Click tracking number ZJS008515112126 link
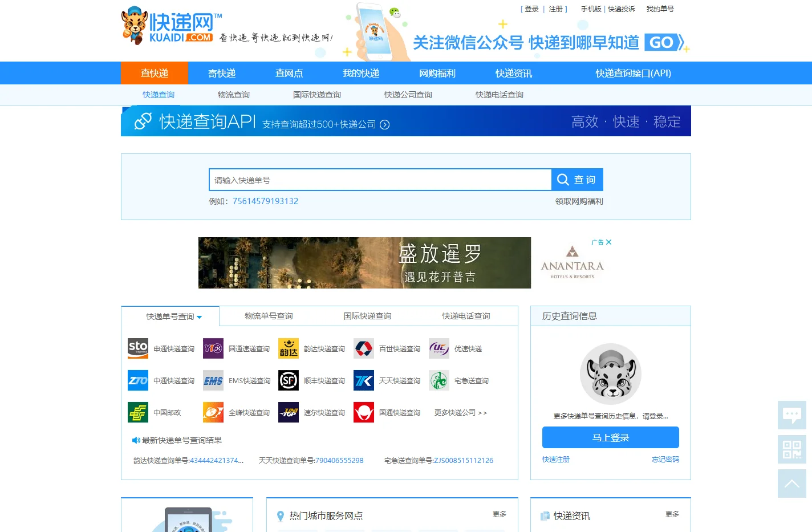812x532 pixels. coord(464,461)
